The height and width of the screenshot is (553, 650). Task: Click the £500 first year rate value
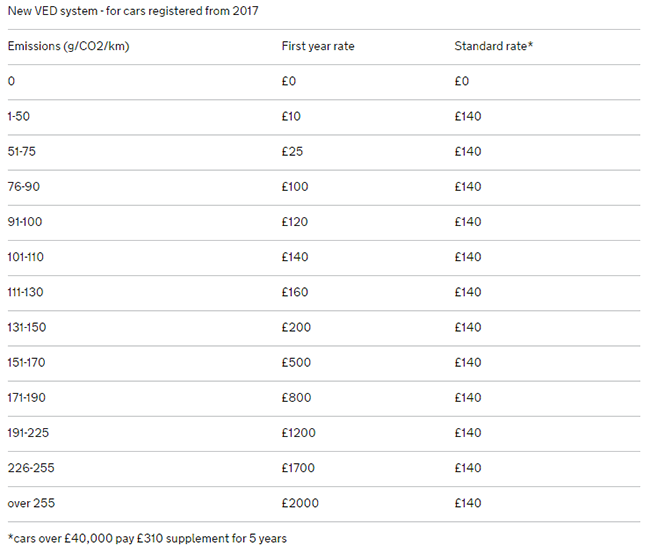click(x=296, y=363)
